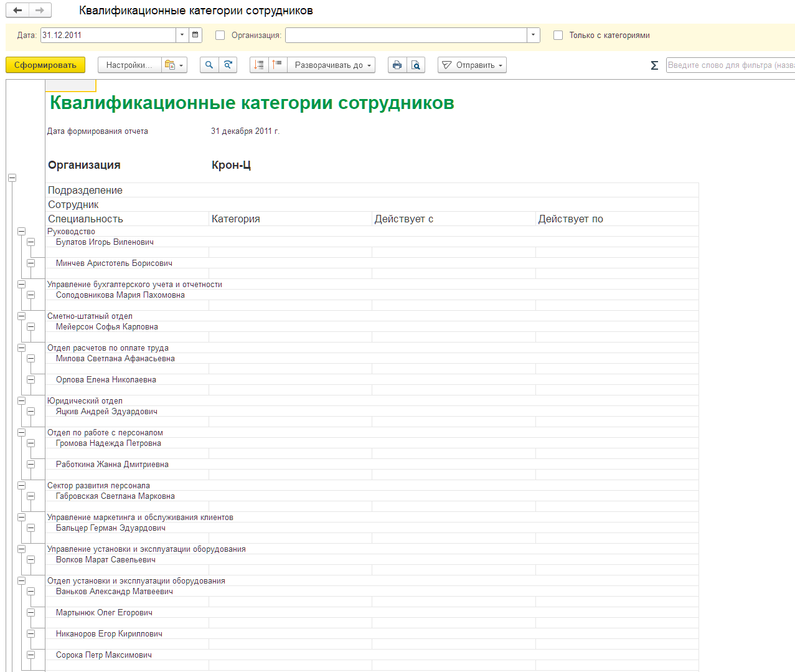The image size is (795, 672).
Task: Click the back navigation arrow
Action: pyautogui.click(x=17, y=10)
